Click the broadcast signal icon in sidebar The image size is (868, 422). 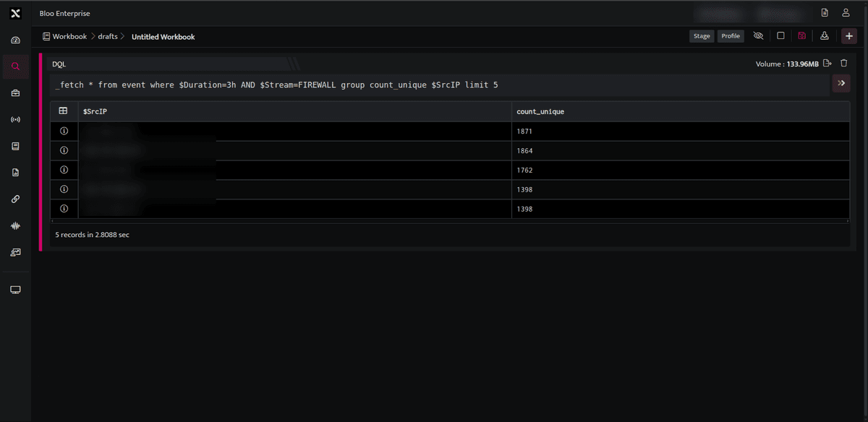pyautogui.click(x=15, y=119)
